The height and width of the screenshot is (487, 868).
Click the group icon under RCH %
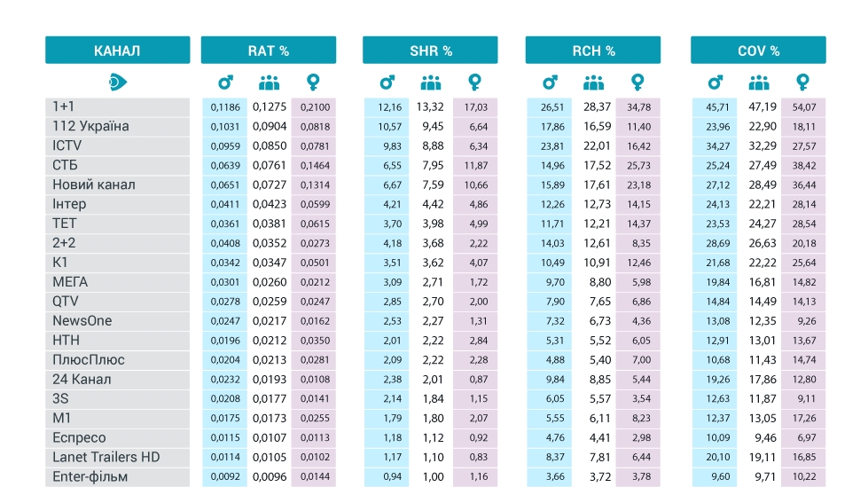593,82
